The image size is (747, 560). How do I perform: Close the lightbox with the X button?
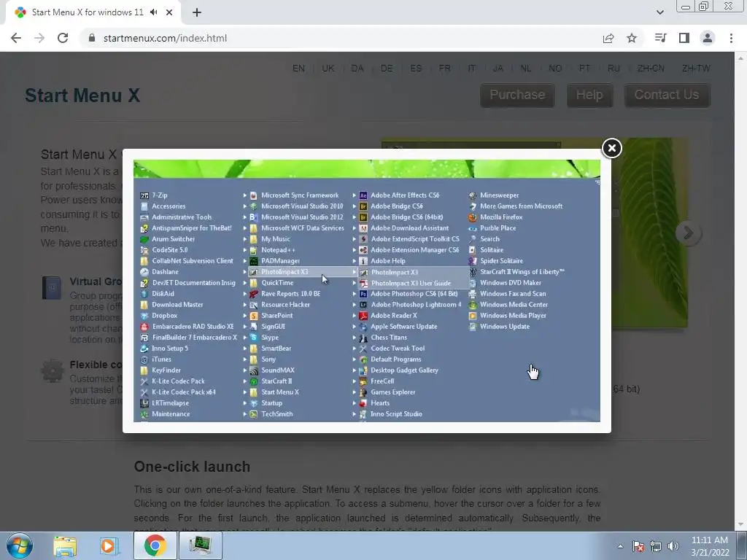pos(612,148)
